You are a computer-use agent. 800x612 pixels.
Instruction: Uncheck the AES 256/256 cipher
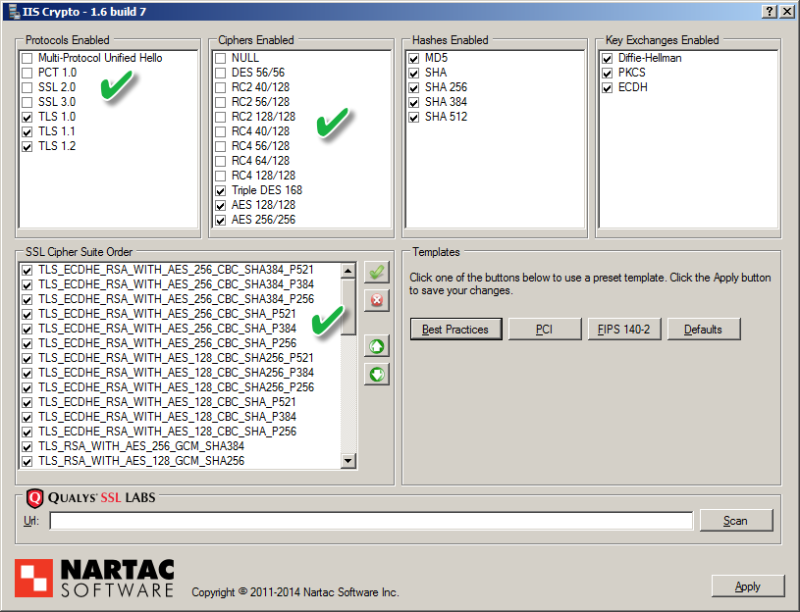220,220
